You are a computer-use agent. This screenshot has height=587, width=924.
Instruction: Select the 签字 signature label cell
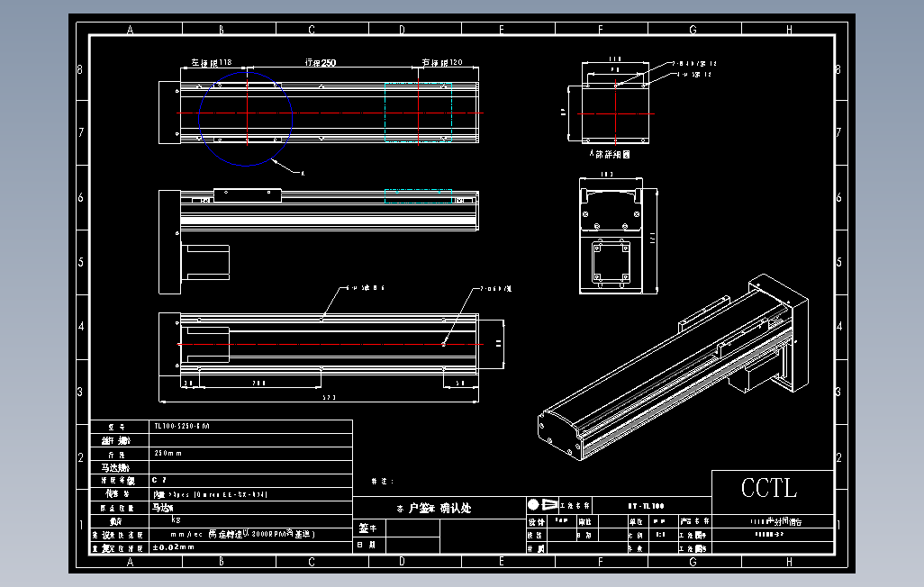pyautogui.click(x=369, y=528)
